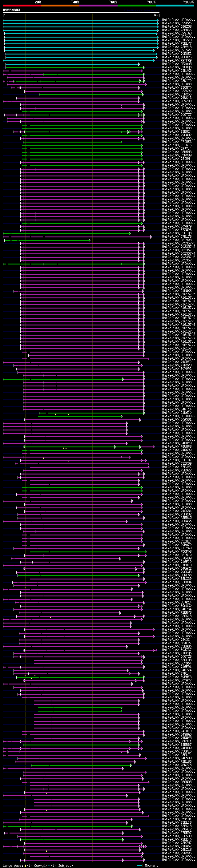
Task: Open hit UniRef100_A9TFR9
Action: (x=177, y=61)
